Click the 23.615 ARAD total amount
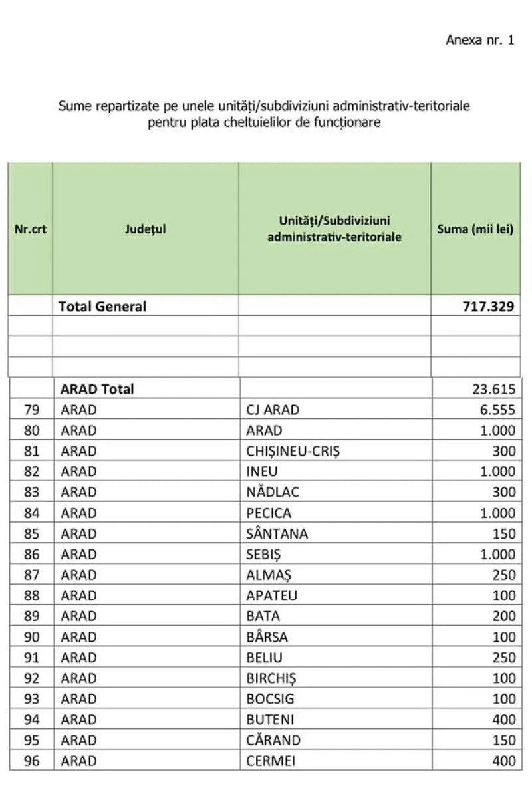The width and height of the screenshot is (532, 798). [x=494, y=389]
